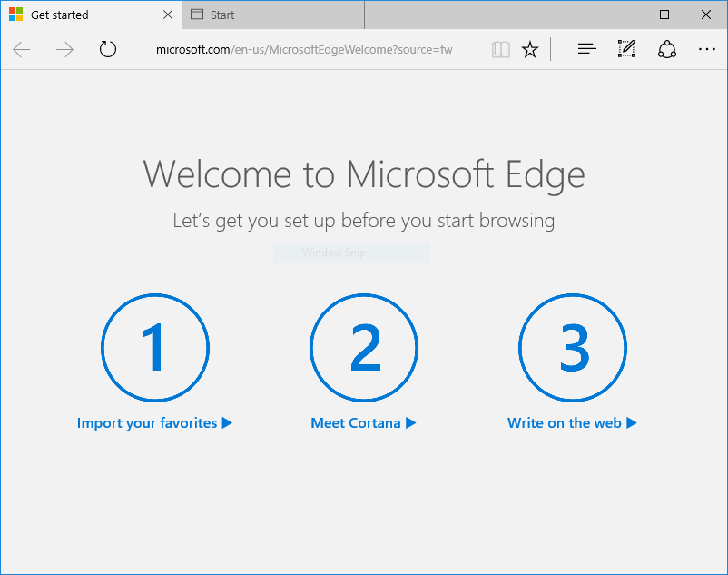This screenshot has width=728, height=575.
Task: Open a new tab with plus
Action: [379, 15]
